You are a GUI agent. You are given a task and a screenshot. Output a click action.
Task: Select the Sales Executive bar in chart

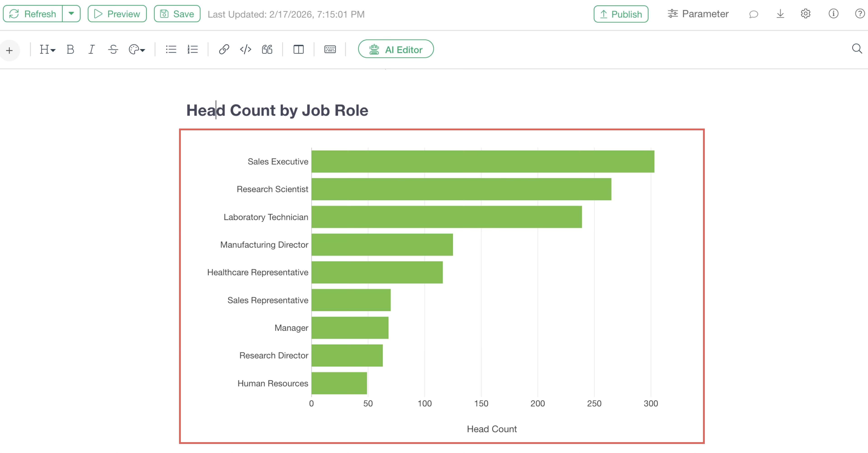pyautogui.click(x=483, y=162)
